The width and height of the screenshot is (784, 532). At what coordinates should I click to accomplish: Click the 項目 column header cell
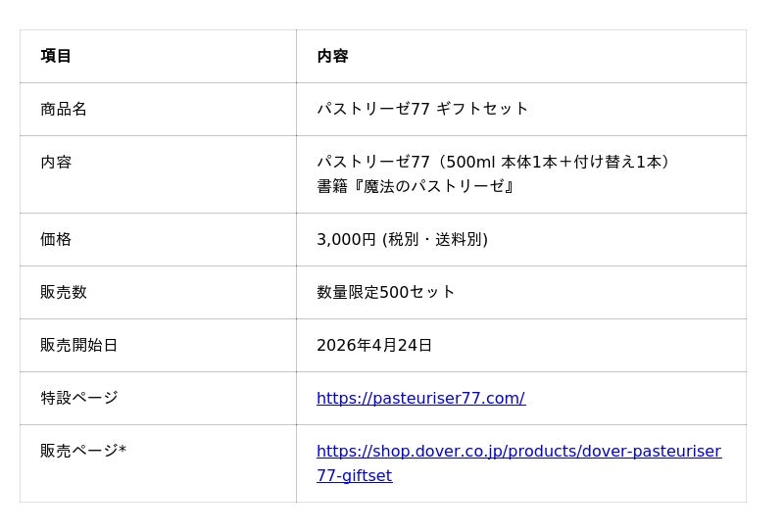(56, 56)
